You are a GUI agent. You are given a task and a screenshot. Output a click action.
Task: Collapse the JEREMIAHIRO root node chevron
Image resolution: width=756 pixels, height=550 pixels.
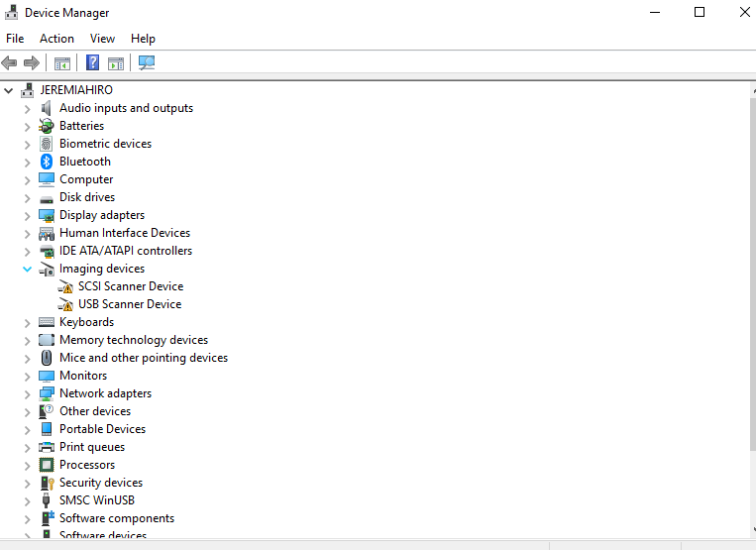click(x=8, y=90)
